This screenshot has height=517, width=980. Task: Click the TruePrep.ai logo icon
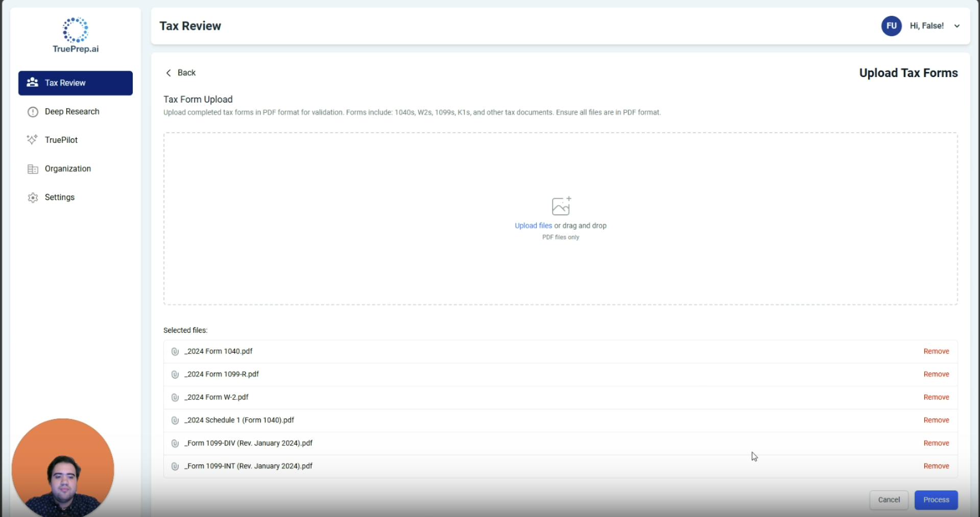point(76,30)
